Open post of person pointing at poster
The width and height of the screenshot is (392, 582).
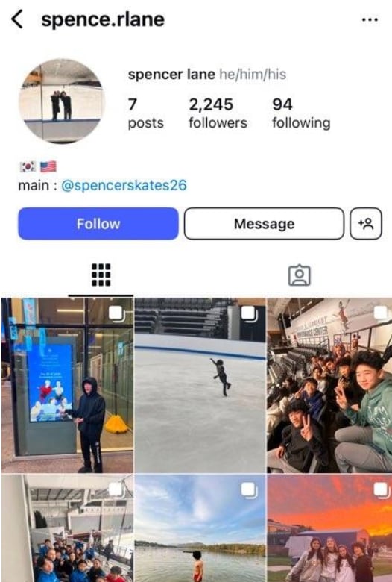click(x=68, y=385)
